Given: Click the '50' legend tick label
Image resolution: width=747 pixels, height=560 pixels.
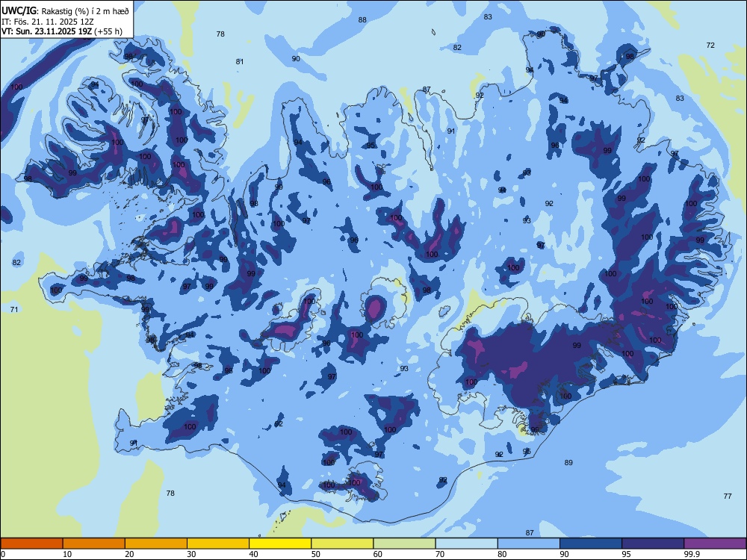Looking at the screenshot, I should click(x=316, y=554).
